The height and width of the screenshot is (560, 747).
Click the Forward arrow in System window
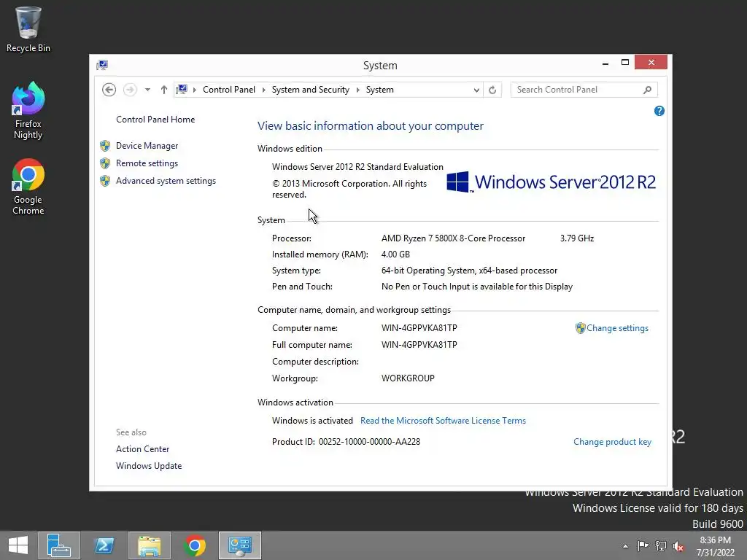[x=130, y=90]
